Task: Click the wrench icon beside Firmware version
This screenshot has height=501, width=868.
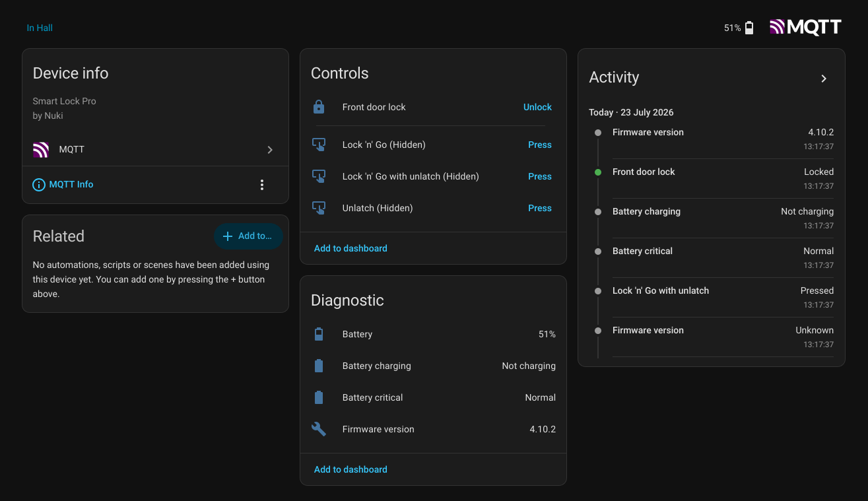Action: click(319, 429)
